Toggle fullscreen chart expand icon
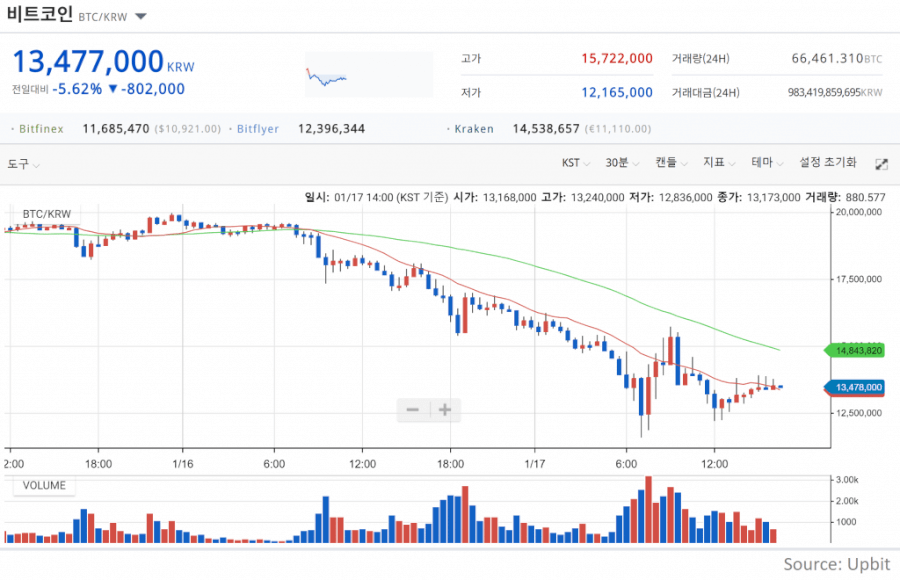This screenshot has height=580, width=900. coord(882,164)
